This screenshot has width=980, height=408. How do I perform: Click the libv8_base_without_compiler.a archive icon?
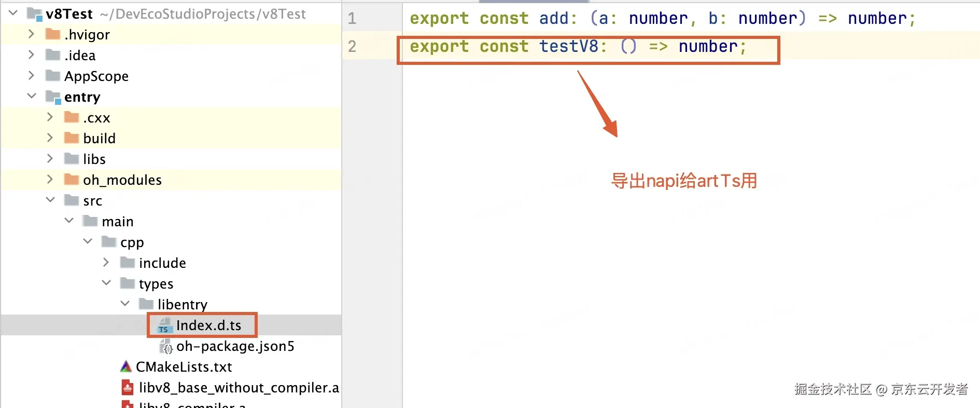click(128, 388)
